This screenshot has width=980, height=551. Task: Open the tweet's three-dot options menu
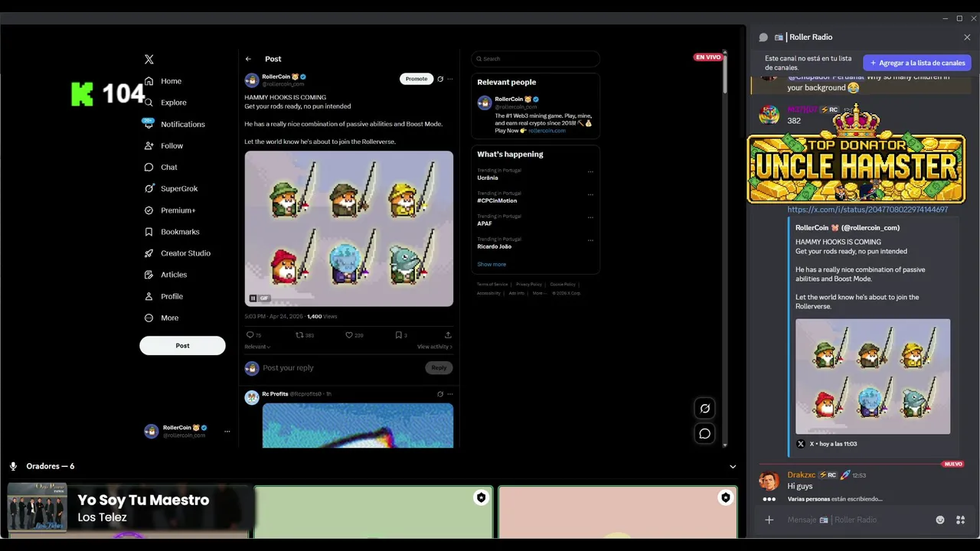click(x=450, y=79)
